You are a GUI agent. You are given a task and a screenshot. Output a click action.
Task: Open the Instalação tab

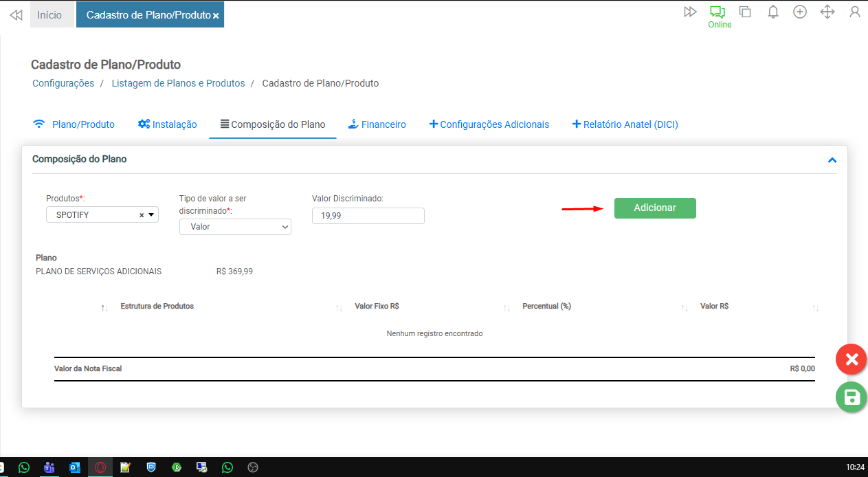167,124
